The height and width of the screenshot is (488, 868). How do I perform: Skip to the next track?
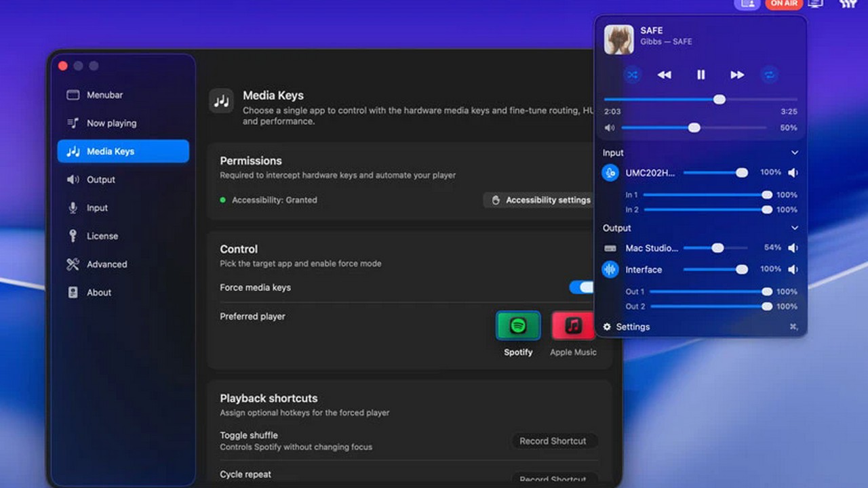click(x=737, y=75)
